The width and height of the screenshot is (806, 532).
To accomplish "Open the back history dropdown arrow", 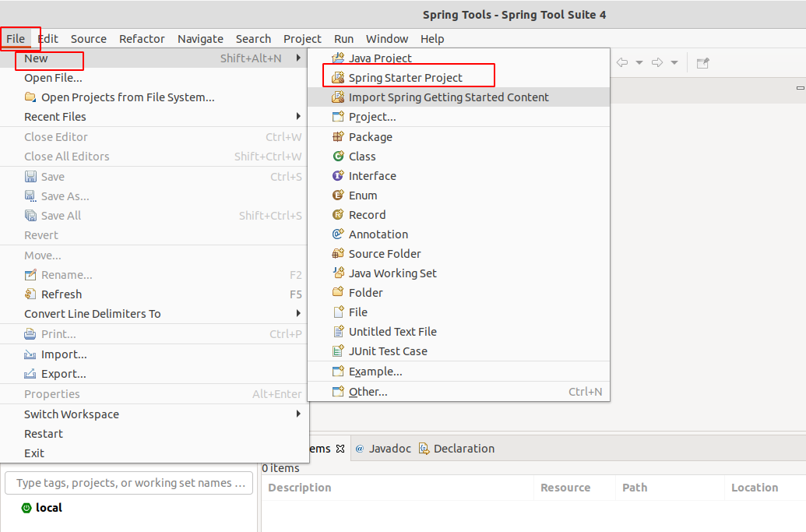I will [x=639, y=63].
